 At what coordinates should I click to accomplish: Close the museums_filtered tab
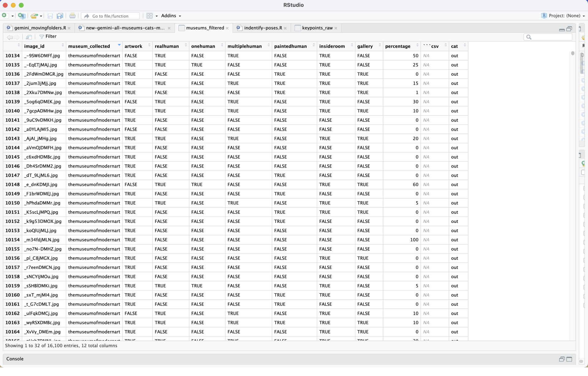227,28
